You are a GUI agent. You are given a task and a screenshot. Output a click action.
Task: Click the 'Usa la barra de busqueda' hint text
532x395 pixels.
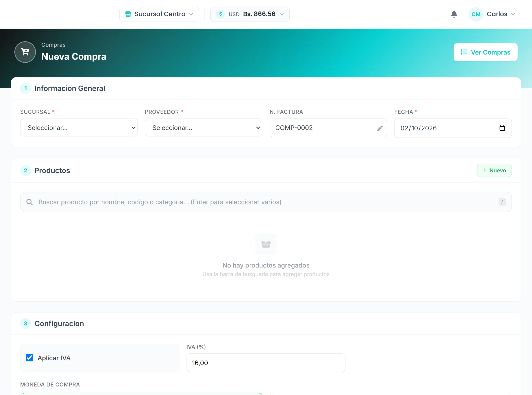click(x=266, y=274)
